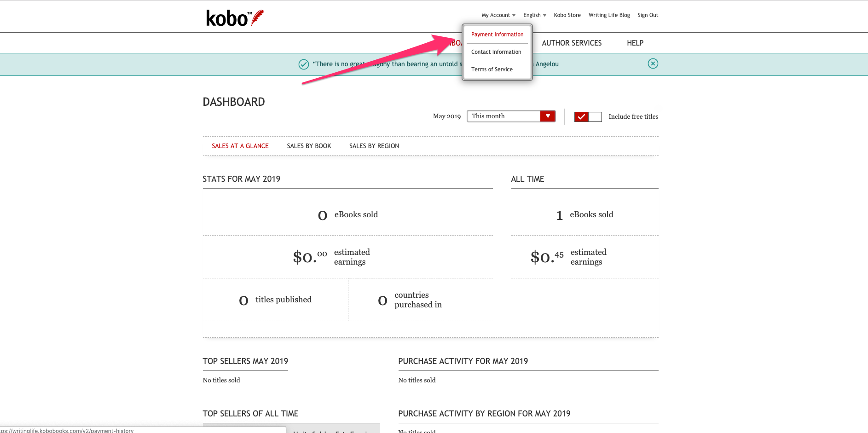Go to Author Services section
Viewport: 868px width, 433px height.
click(572, 43)
